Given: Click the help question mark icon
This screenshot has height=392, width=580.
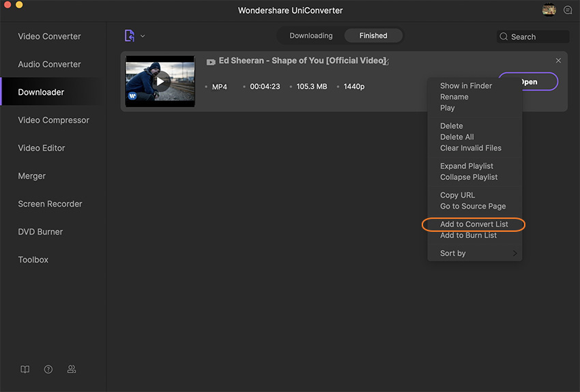Looking at the screenshot, I should point(48,370).
